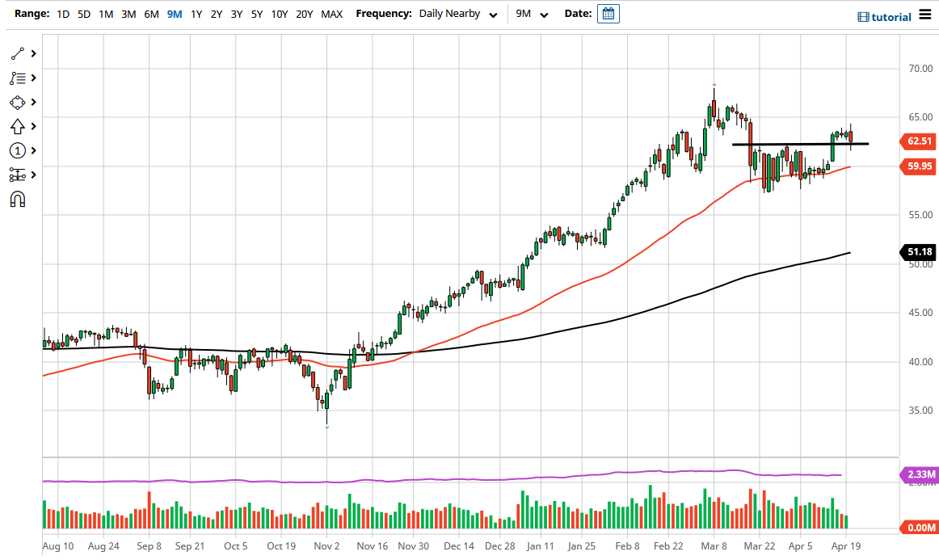Choose the numbered label tool
The image size is (939, 560).
16,150
